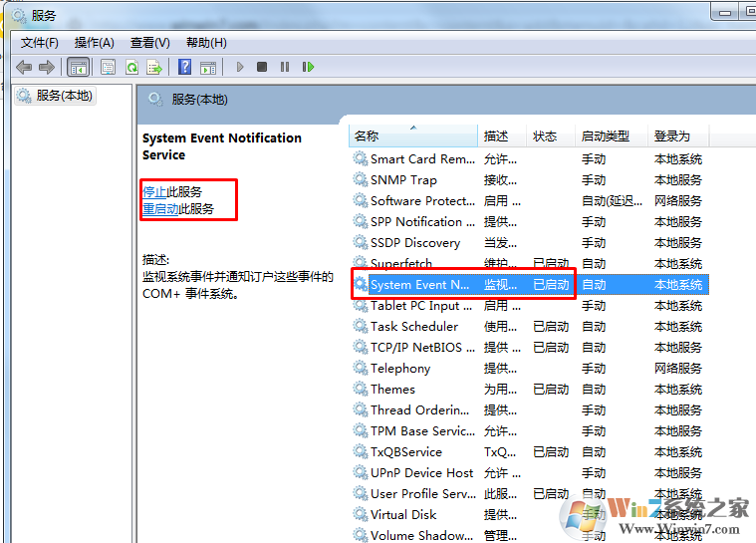The image size is (756, 543).
Task: Click the Stop Service square icon
Action: [262, 67]
